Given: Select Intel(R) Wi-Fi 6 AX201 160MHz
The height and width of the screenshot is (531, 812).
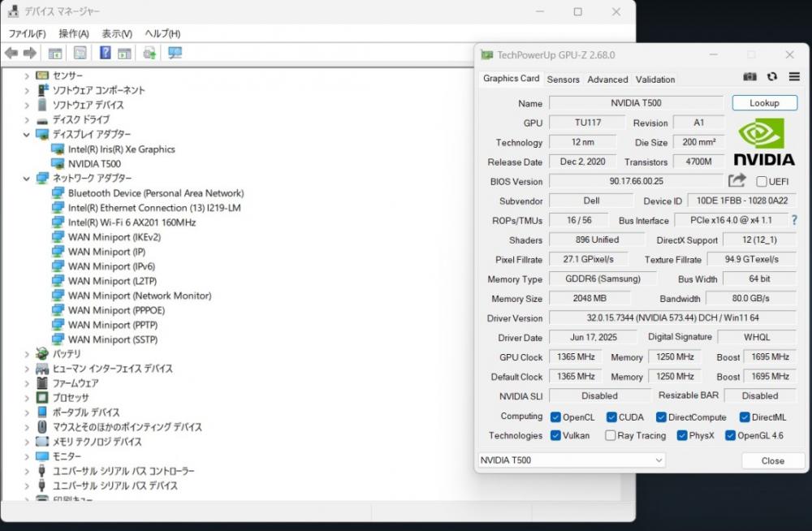Looking at the screenshot, I should tap(132, 222).
